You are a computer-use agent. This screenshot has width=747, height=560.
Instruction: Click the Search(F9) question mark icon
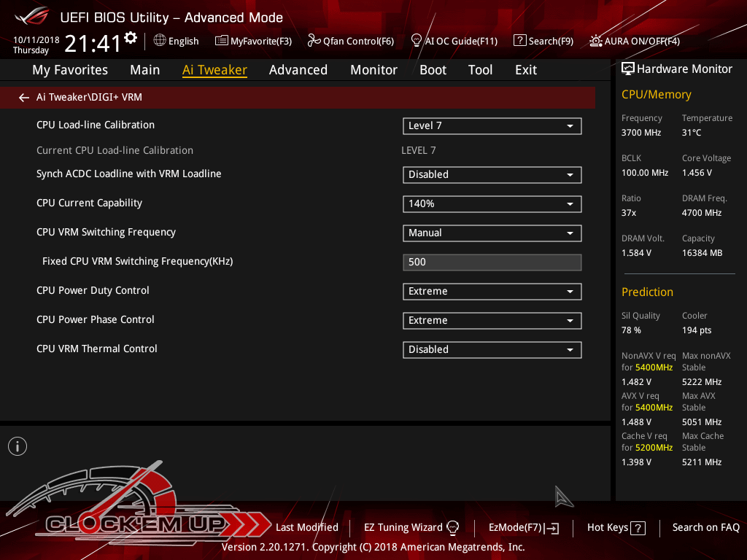(x=519, y=41)
